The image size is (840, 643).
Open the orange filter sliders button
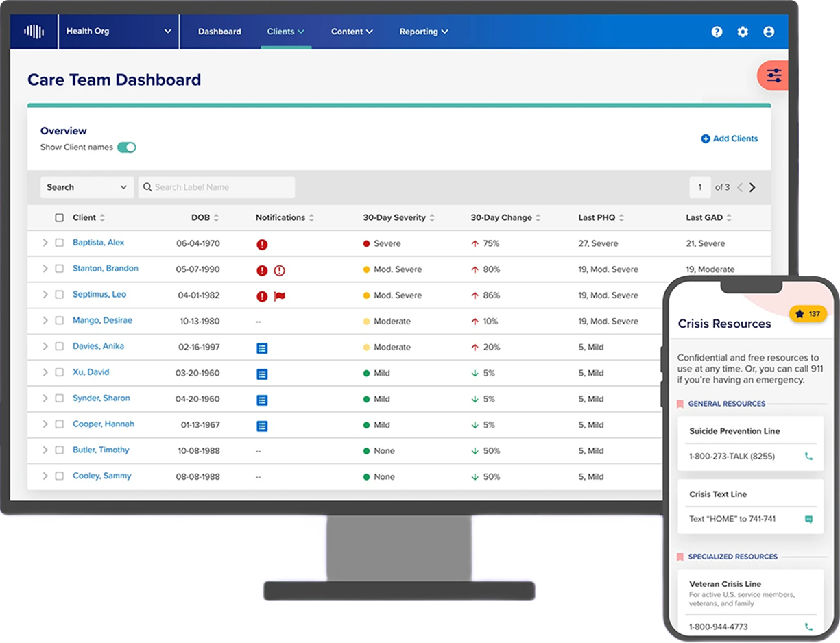[773, 75]
